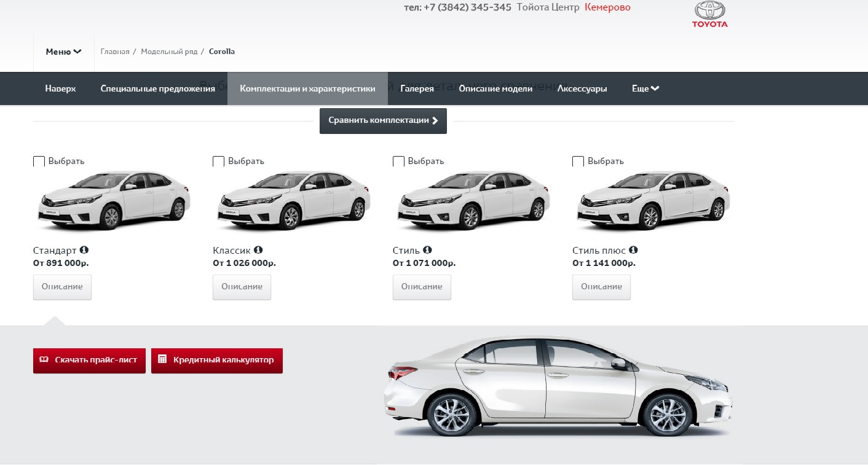Viewport: 868px width, 465px height.
Task: Click price От 1 071 000р.
Action: (424, 263)
